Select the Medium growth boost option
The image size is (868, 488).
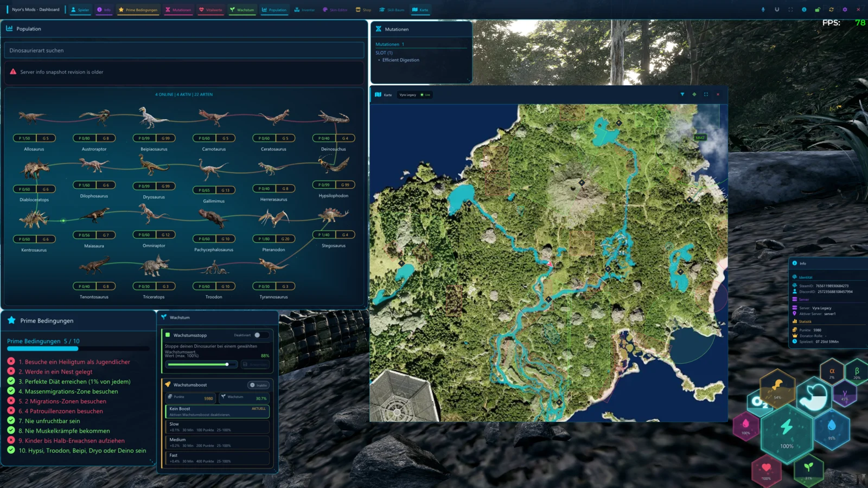click(x=217, y=442)
